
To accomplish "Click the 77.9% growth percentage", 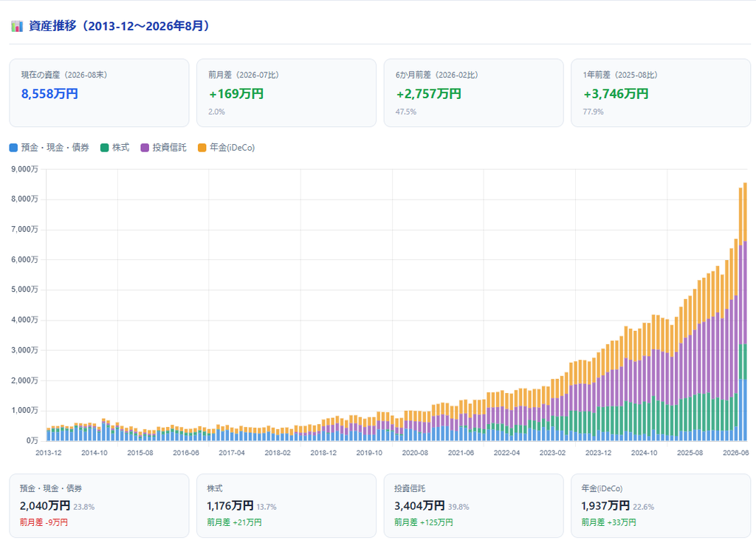I will 593,112.
